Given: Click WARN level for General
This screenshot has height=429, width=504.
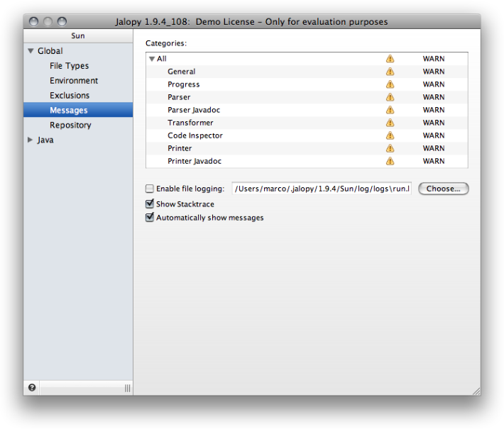Looking at the screenshot, I should tap(434, 72).
